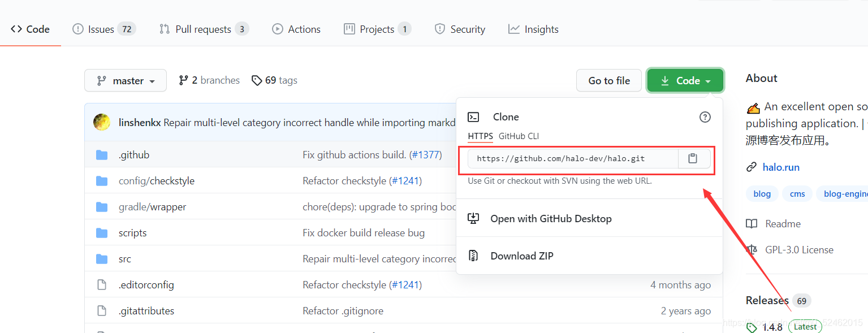
Task: Open the Readme link
Action: pos(783,224)
